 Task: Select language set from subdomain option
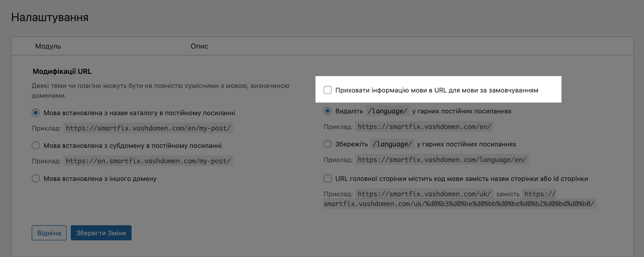point(36,145)
